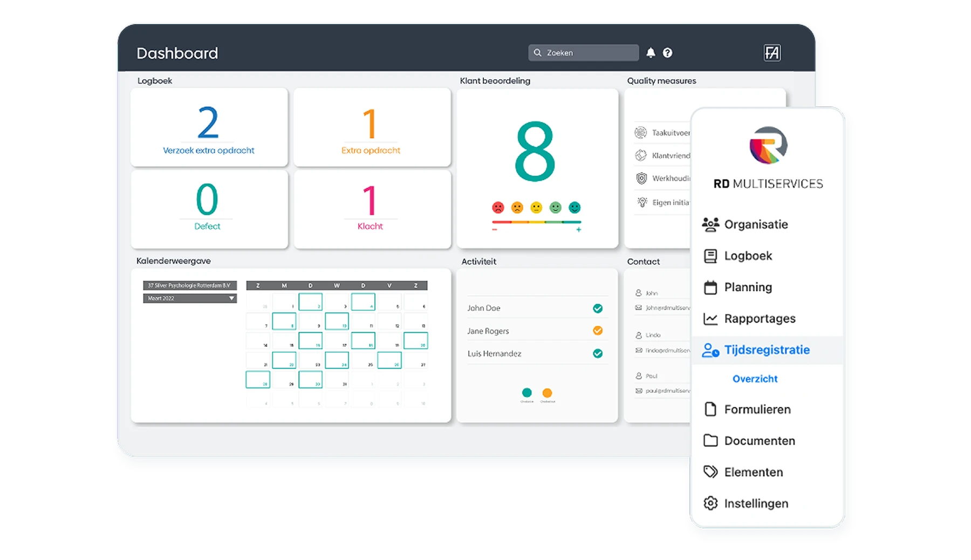The height and width of the screenshot is (560, 971).
Task: Open Formulieren menu item
Action: 767,409
